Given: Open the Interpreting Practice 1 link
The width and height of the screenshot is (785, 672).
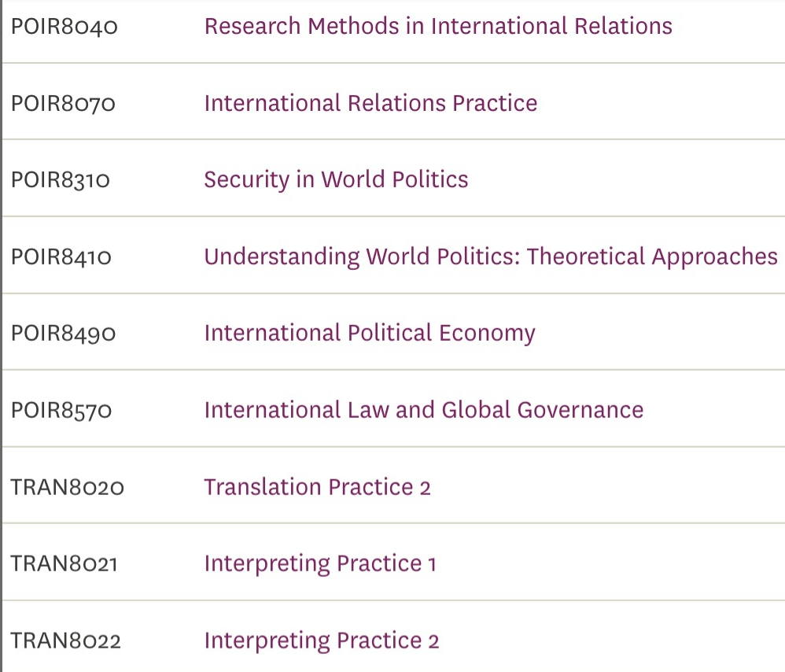Looking at the screenshot, I should pyautogui.click(x=319, y=563).
